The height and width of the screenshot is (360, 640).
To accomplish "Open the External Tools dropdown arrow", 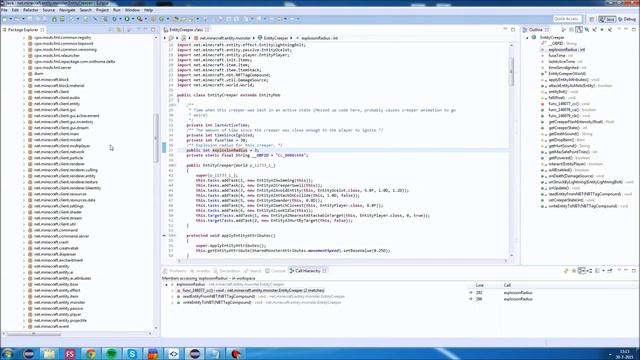I will 145,19.
